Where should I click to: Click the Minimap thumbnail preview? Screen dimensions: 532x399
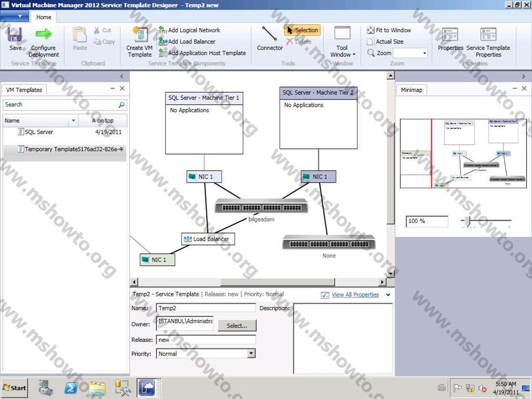tap(463, 153)
